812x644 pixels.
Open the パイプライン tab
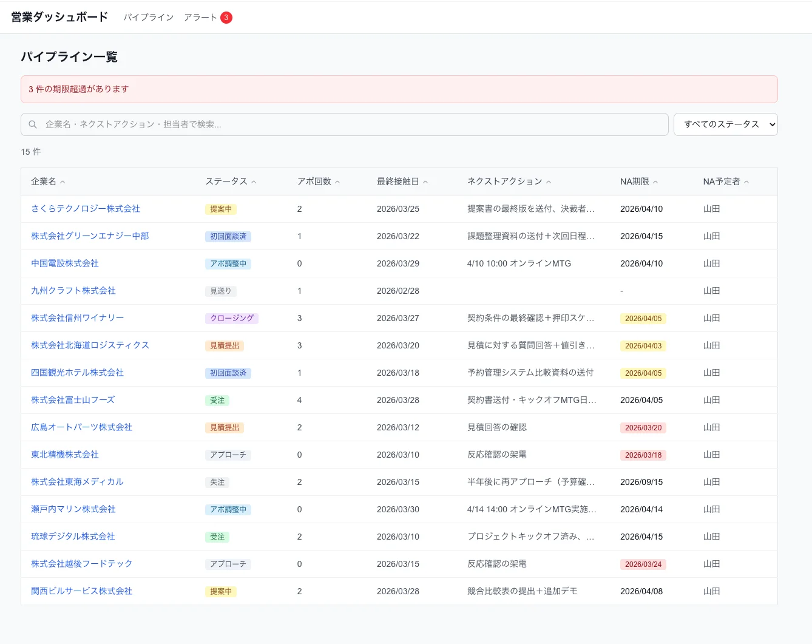coord(149,18)
